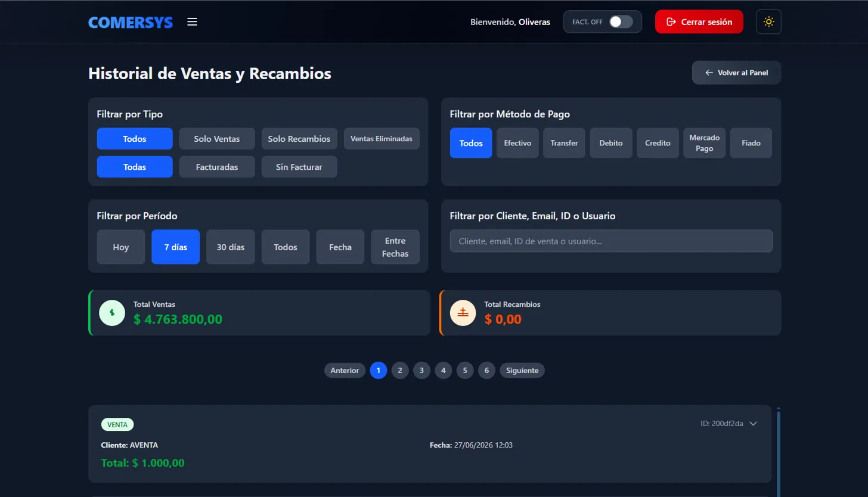Image resolution: width=868 pixels, height=497 pixels.
Task: Click the dollar icon in Total Ventas
Action: coord(112,313)
